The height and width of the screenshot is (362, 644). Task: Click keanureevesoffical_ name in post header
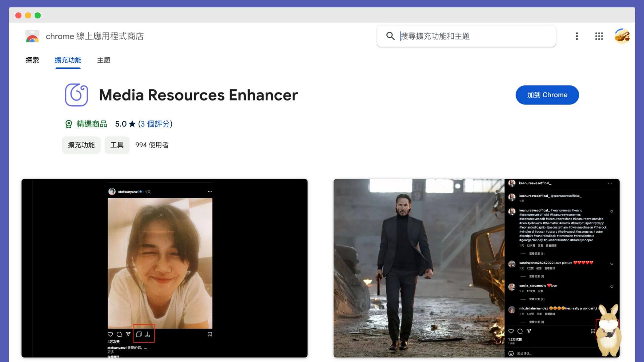coord(535,183)
